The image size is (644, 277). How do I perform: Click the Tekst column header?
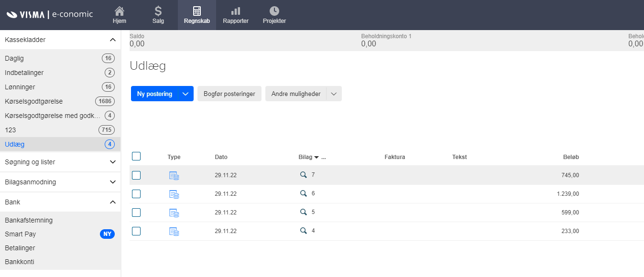pyautogui.click(x=459, y=157)
